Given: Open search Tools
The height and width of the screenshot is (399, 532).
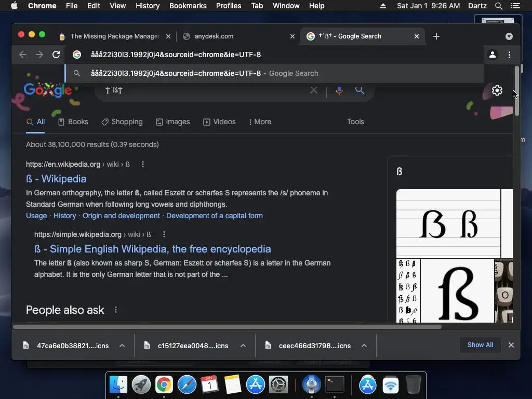Looking at the screenshot, I should click(355, 122).
